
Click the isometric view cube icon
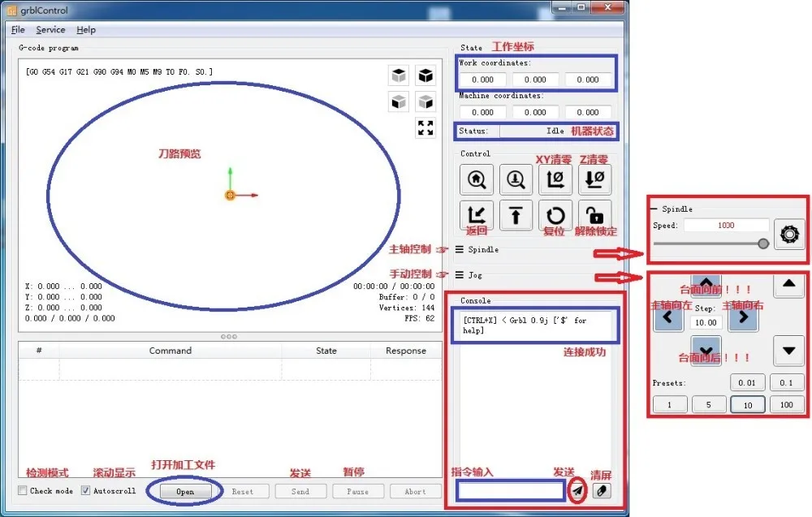point(425,75)
